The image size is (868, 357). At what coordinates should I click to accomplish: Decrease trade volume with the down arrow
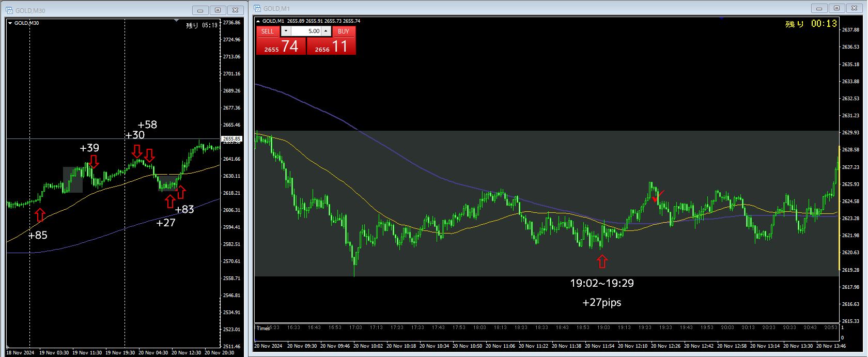point(286,31)
